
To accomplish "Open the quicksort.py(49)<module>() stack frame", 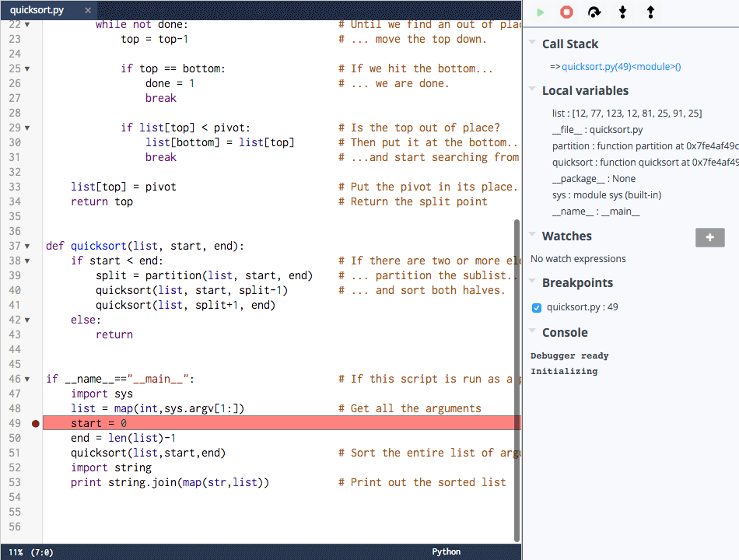I will (x=622, y=66).
